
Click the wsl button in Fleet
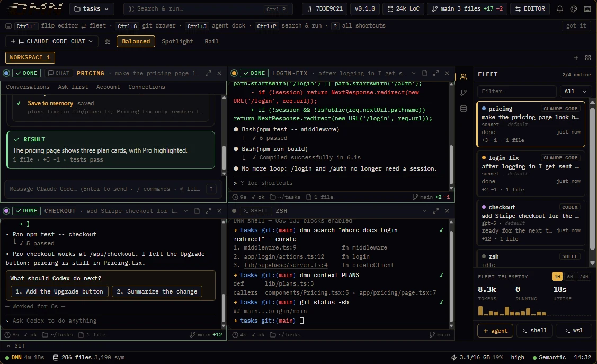point(574,331)
